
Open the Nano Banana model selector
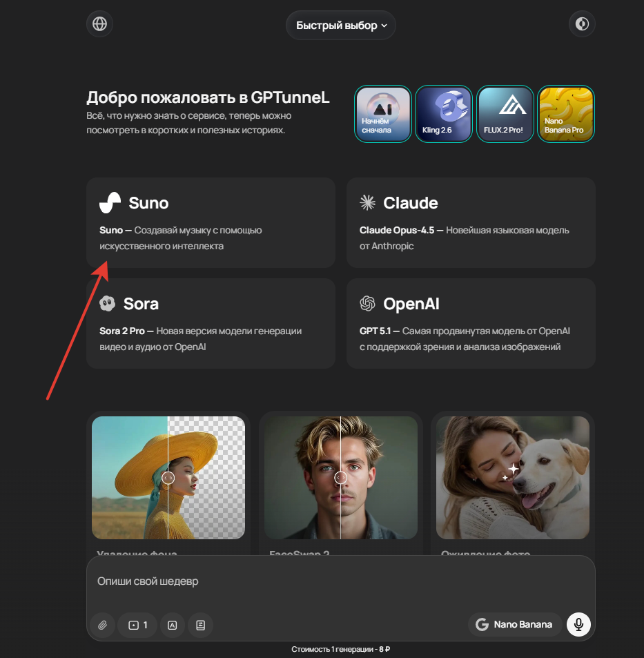pos(515,624)
